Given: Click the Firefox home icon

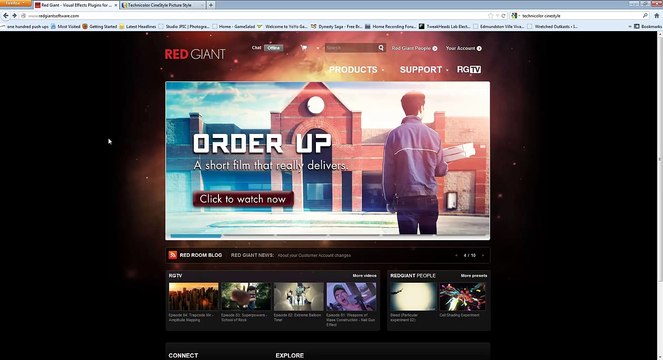Looking at the screenshot, I should [x=657, y=16].
